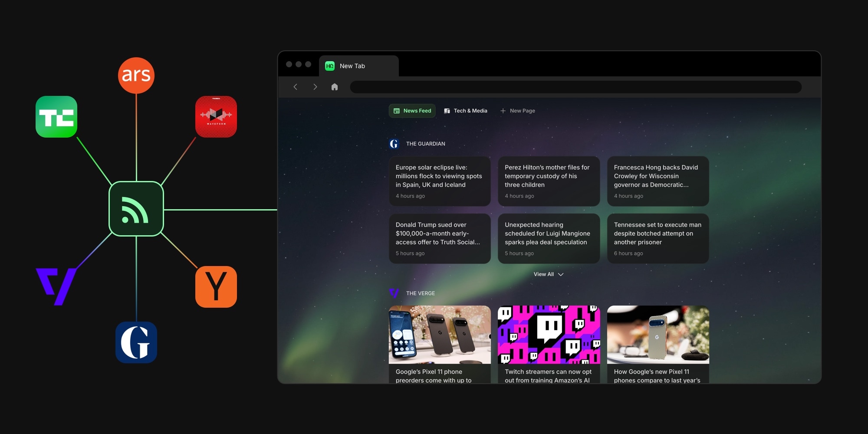
Task: Open the Tech & Media page tab
Action: click(466, 111)
